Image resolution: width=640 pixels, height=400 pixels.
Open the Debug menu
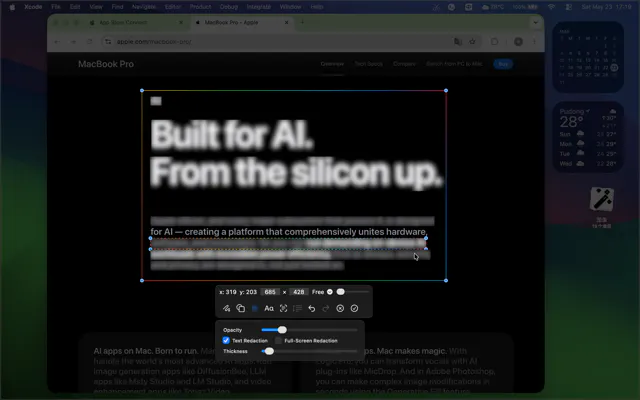pyautogui.click(x=229, y=7)
